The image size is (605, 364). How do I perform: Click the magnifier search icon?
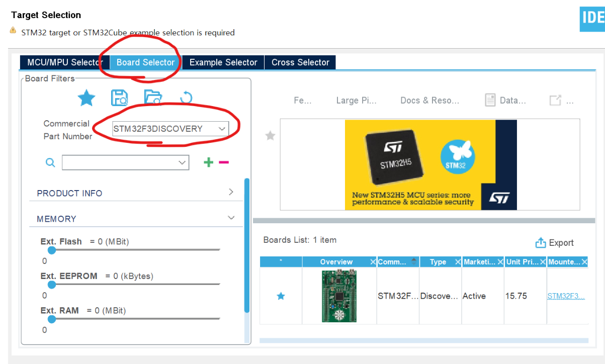[50, 162]
